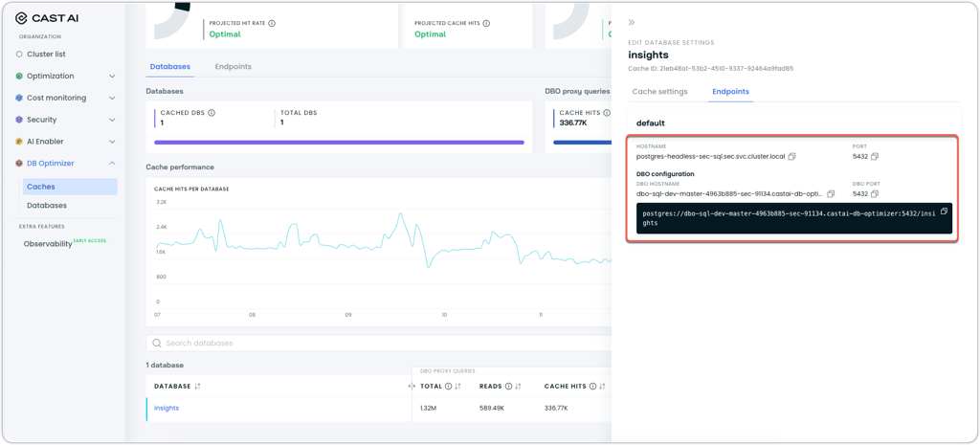Sort the Database column
980x445 pixels.
197,387
